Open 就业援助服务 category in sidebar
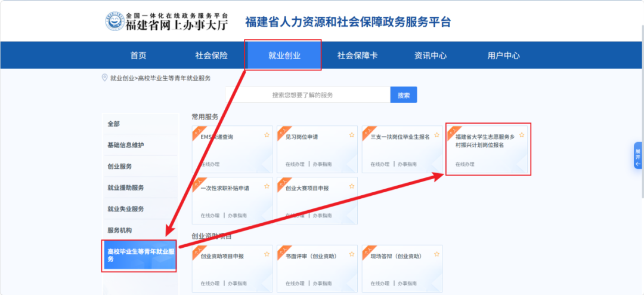Viewport: 644px width, 295px height. pos(126,188)
